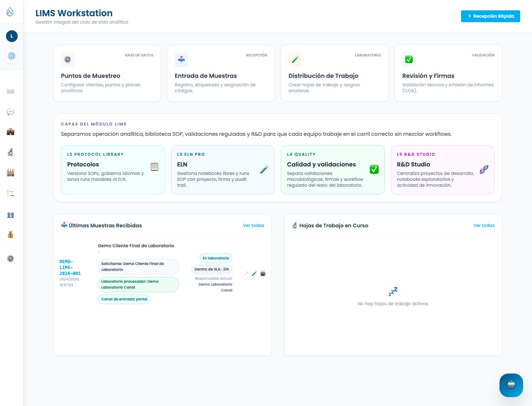Open the L3 ELN Pro card
The width and height of the screenshot is (532, 406).
[x=223, y=170]
